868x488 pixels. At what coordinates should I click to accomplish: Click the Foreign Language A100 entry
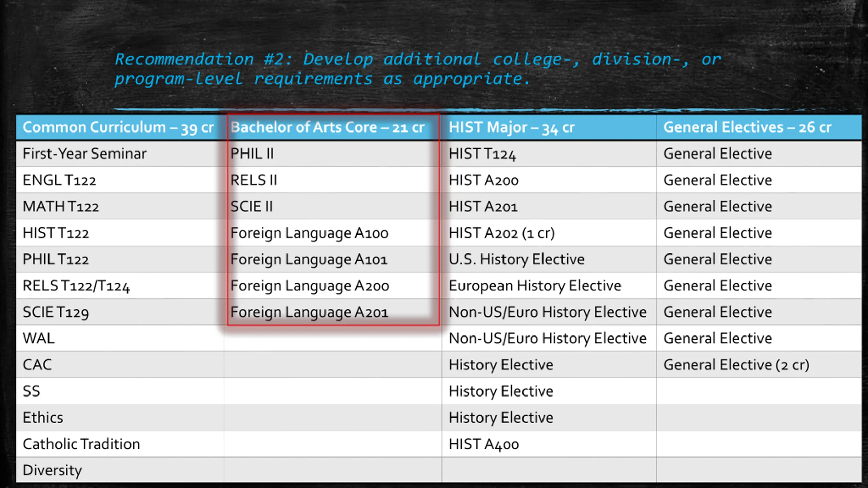pyautogui.click(x=309, y=233)
